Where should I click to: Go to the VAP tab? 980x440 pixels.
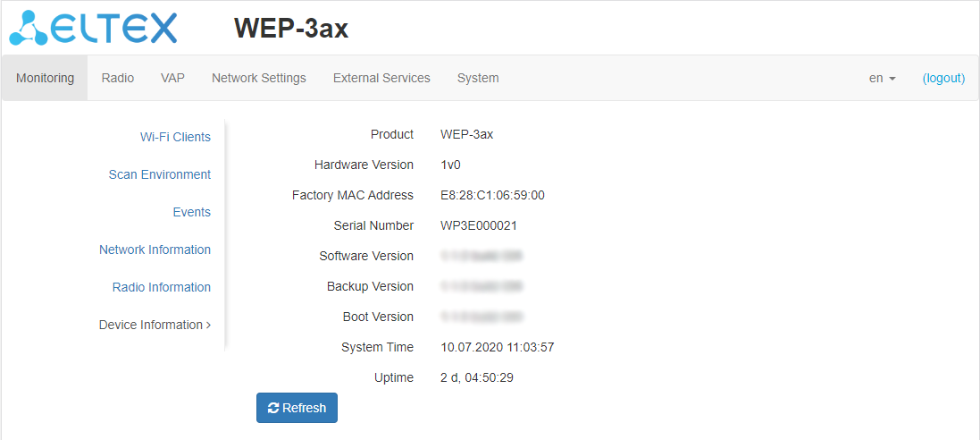172,78
